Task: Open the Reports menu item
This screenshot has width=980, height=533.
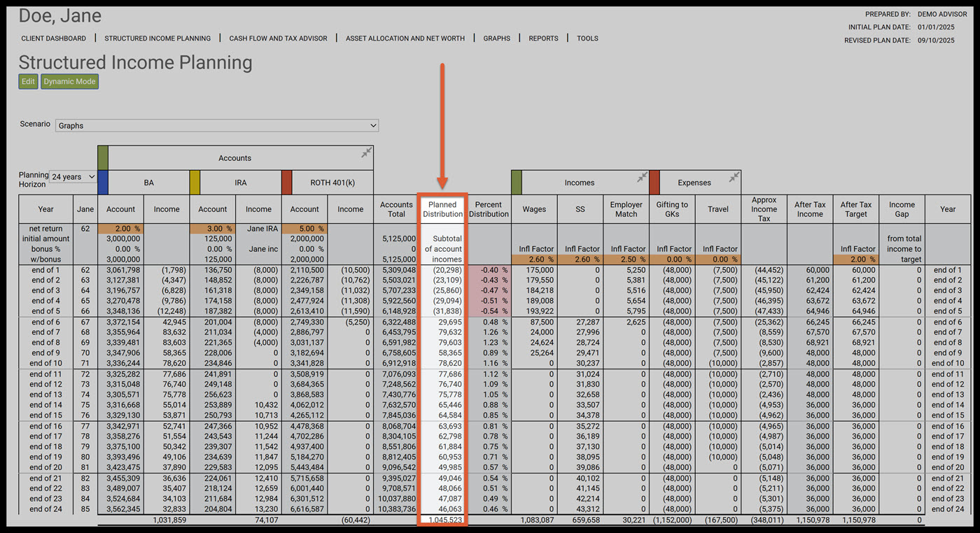Action: coord(544,38)
